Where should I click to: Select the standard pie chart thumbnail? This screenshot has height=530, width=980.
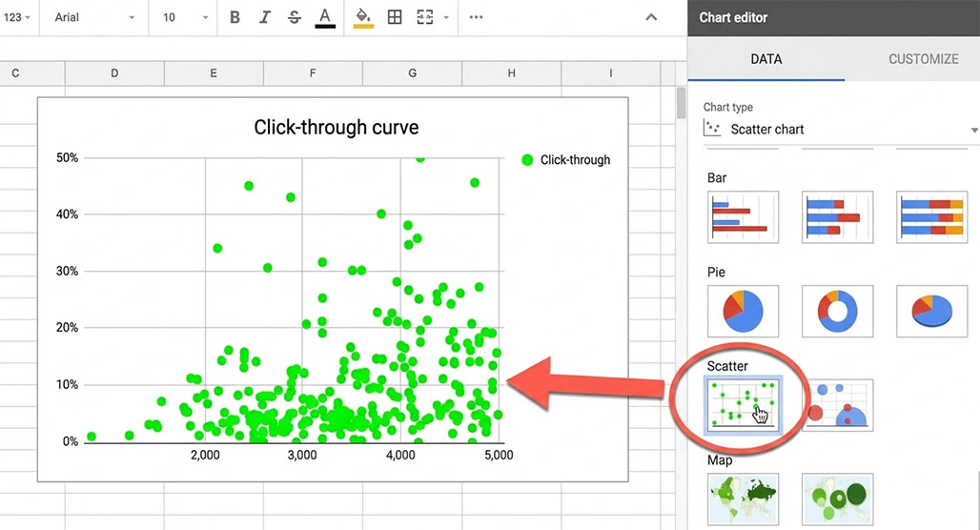(x=744, y=312)
